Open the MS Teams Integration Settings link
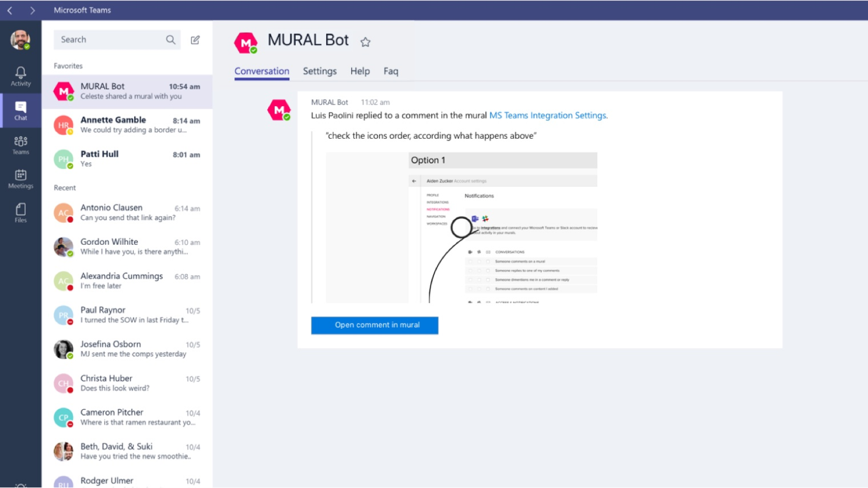 (548, 115)
